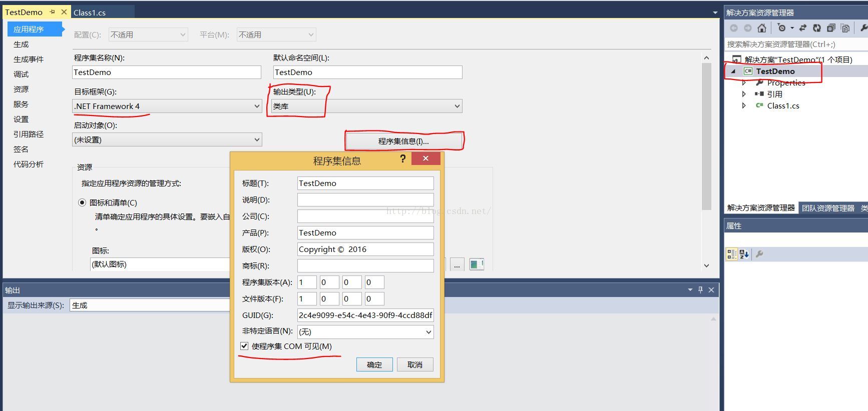The width and height of the screenshot is (868, 411).
Task: Select the 设置 properties page
Action: (21, 119)
